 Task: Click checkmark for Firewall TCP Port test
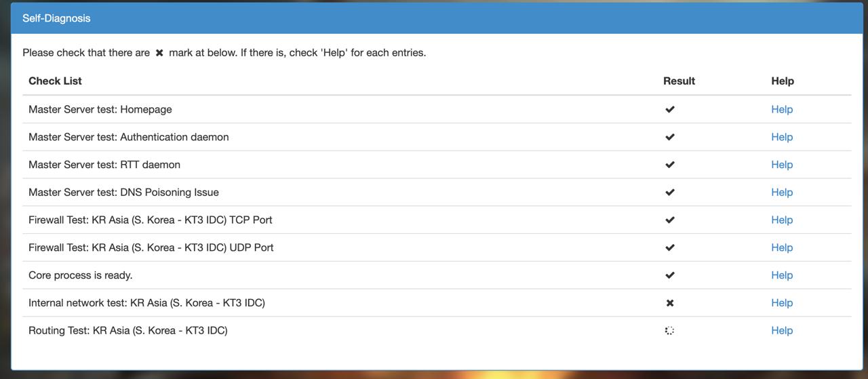pos(670,220)
